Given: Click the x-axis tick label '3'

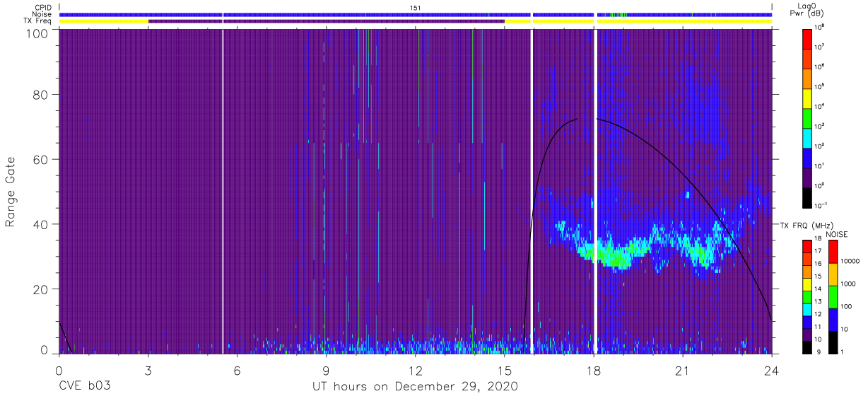Looking at the screenshot, I should [x=148, y=371].
